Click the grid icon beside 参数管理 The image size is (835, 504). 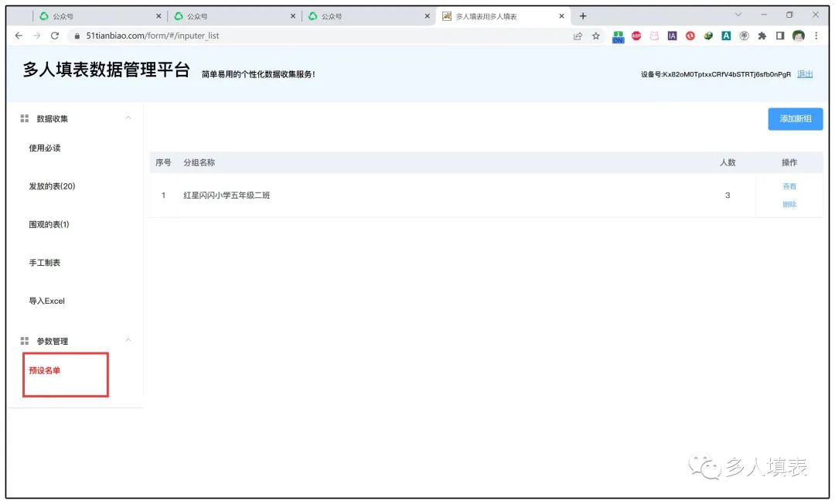point(25,341)
